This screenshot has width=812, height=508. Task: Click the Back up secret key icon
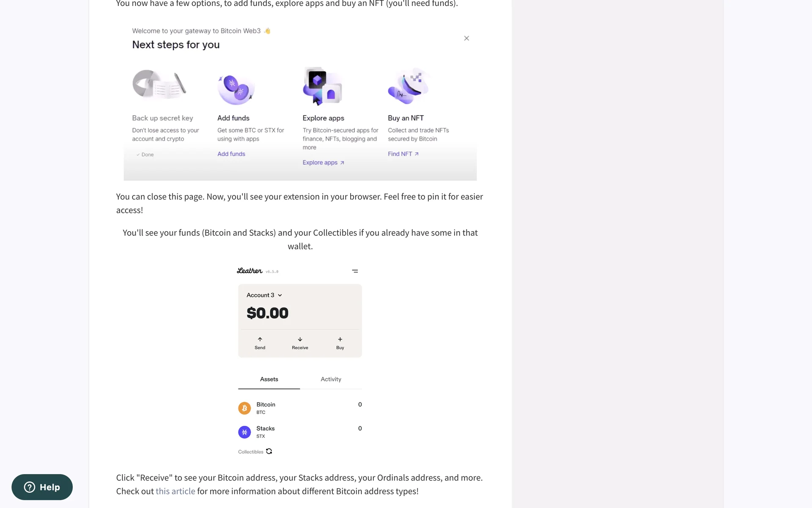click(159, 84)
